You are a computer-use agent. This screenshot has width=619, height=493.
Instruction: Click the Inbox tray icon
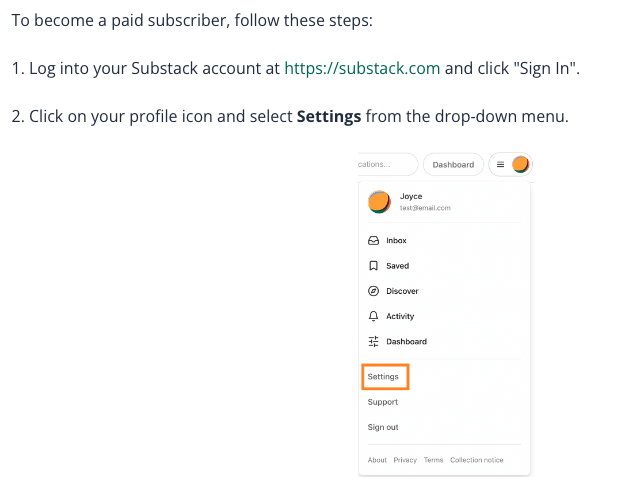(373, 241)
